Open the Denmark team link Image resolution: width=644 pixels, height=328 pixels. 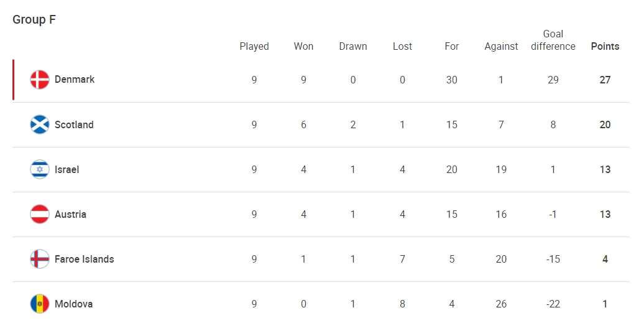tap(75, 79)
